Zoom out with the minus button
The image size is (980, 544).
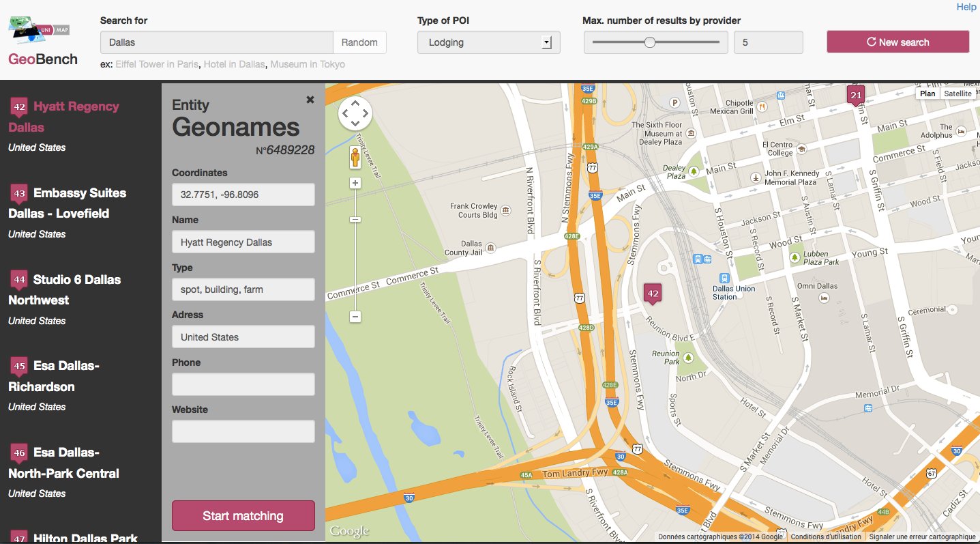[355, 317]
